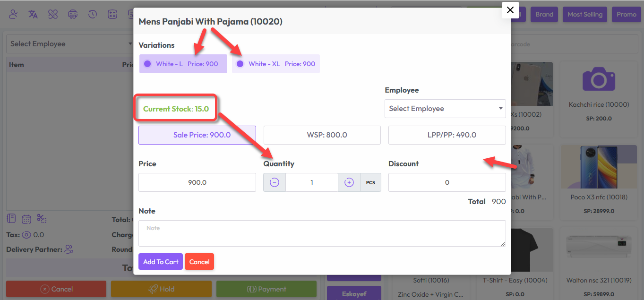Choose the WSP: 800.0 price option
The width and height of the screenshot is (644, 300).
pos(322,135)
